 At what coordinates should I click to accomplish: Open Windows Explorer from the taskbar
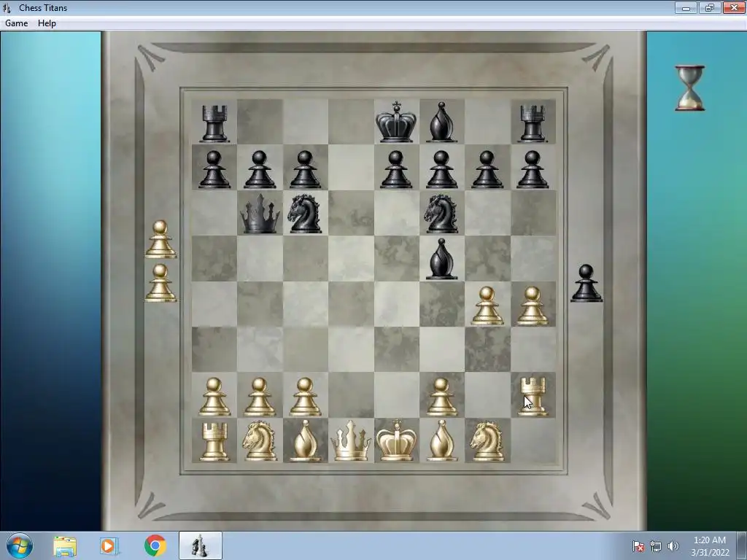pos(65,546)
